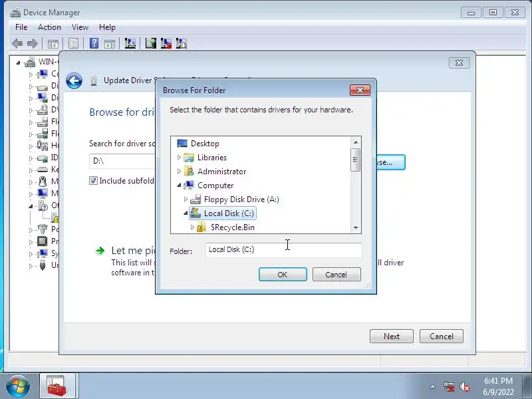Click the Update Driver Software toolbar icon
Screen dimensions: 532x399
click(151, 43)
